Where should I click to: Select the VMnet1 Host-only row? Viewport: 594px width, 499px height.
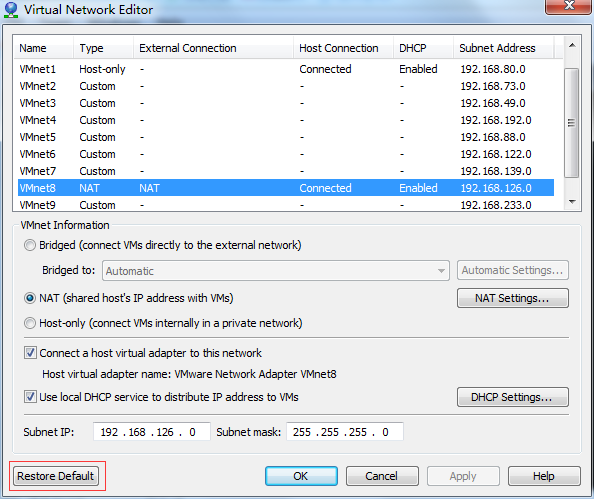point(286,69)
